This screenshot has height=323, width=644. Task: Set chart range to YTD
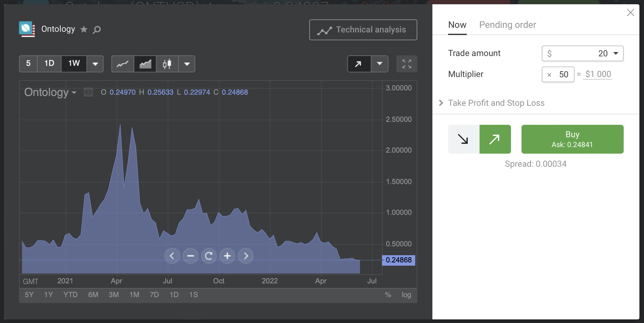70,295
